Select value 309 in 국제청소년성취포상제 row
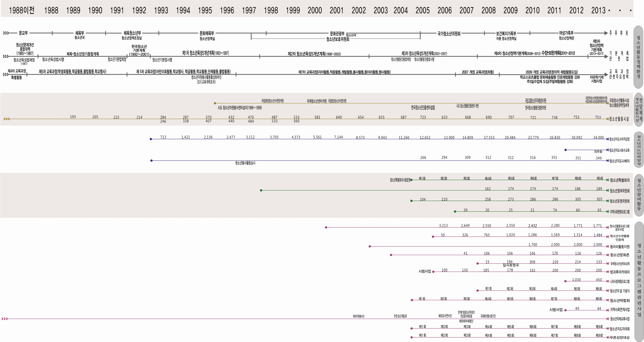This screenshot has height=342, width=644. tap(532, 262)
